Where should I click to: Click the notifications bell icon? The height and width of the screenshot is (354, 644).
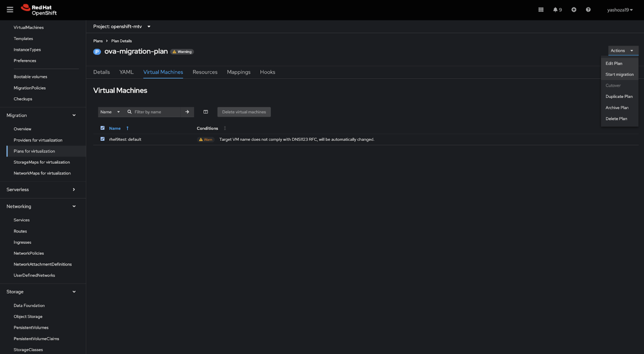tap(555, 10)
